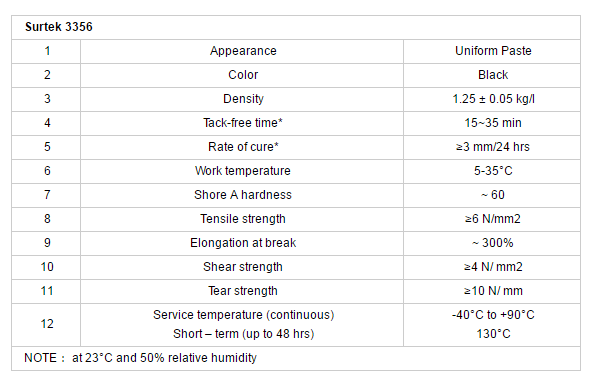The image size is (616, 374).
Task: Click the ≥4 N/ mm2 shear value
Action: point(493,267)
